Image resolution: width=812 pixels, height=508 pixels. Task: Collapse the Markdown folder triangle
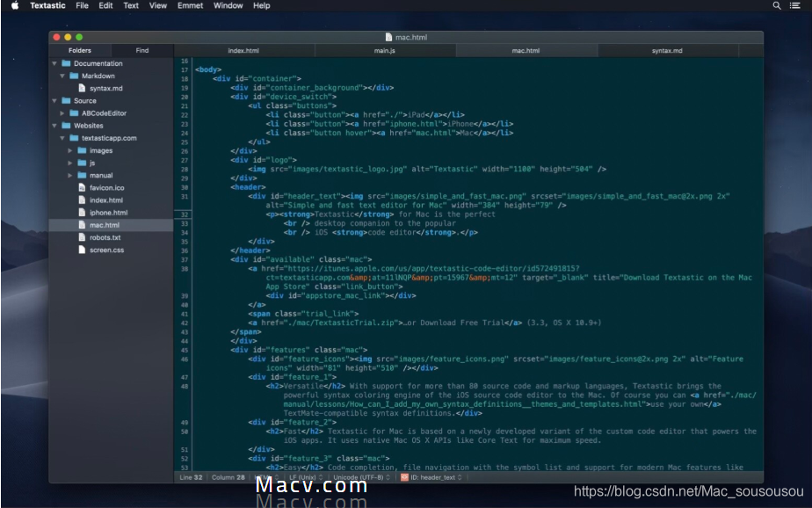pos(62,76)
